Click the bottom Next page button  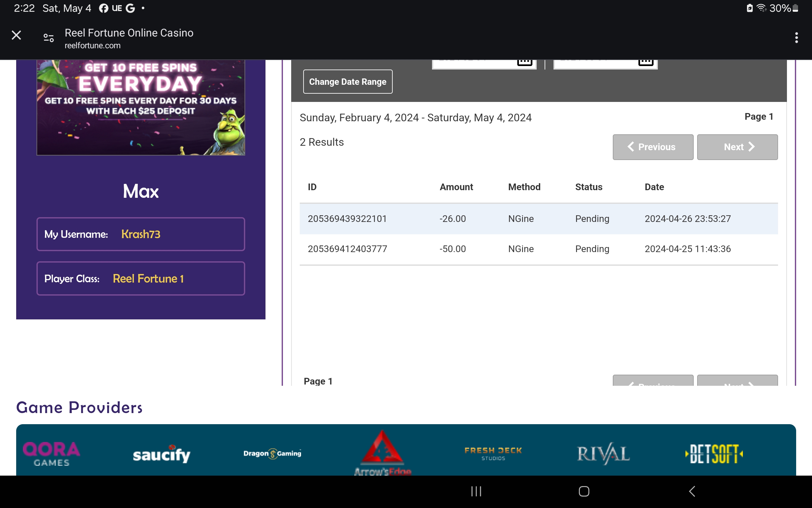[737, 380]
